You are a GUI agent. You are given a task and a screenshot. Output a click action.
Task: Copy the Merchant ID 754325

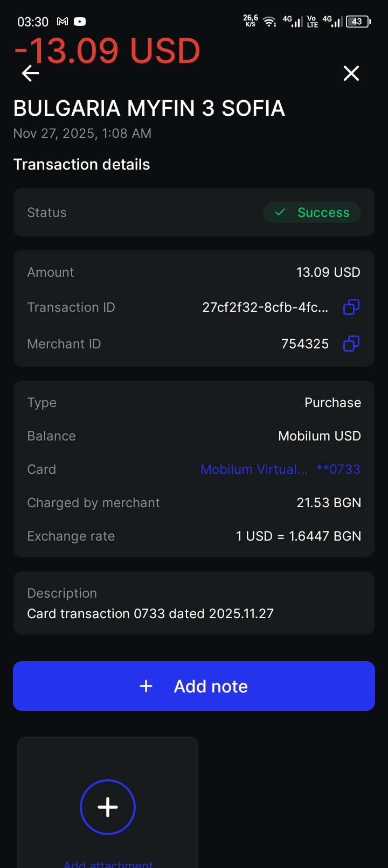coord(351,344)
